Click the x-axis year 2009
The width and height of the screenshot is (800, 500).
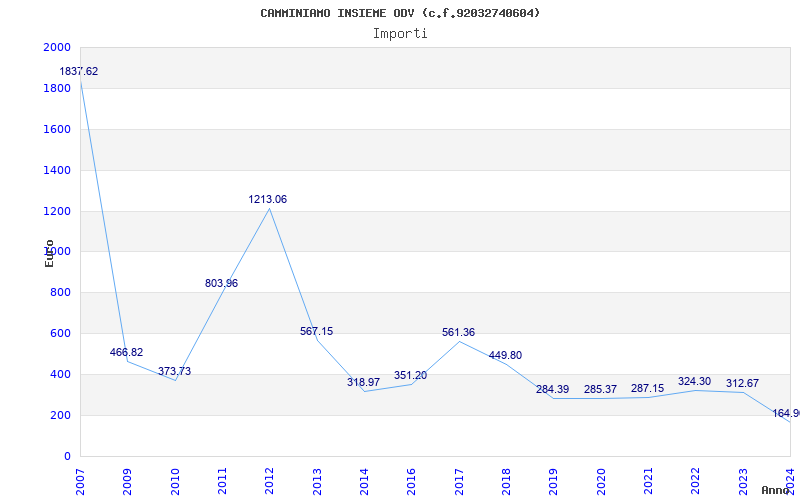pyautogui.click(x=128, y=482)
